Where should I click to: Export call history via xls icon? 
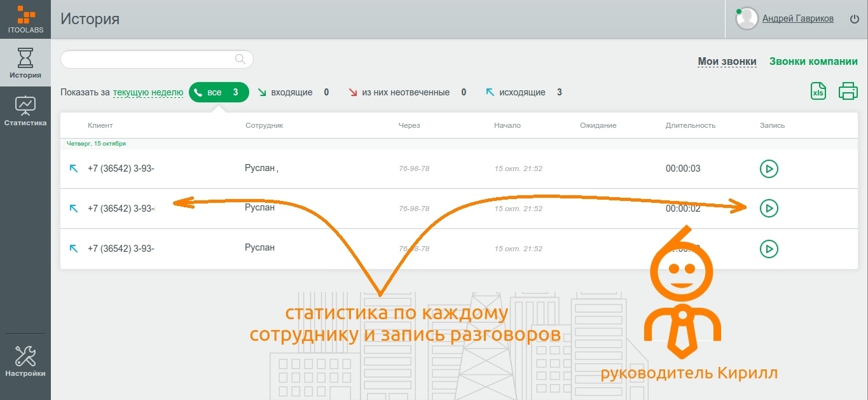coord(818,91)
